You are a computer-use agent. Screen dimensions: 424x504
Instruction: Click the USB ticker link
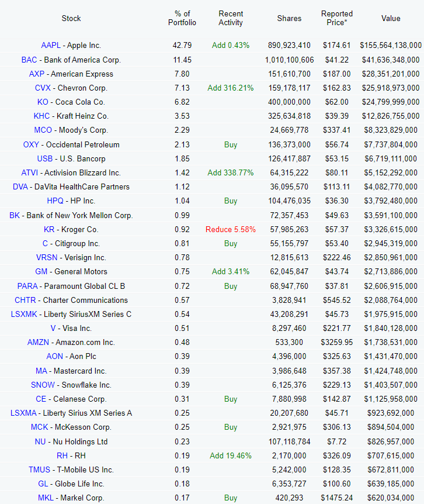coord(45,159)
